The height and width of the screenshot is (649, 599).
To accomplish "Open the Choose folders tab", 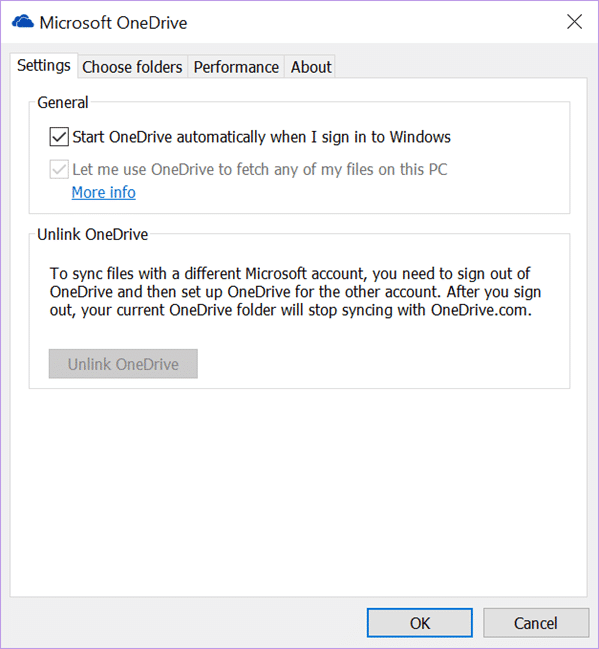I will click(x=132, y=67).
